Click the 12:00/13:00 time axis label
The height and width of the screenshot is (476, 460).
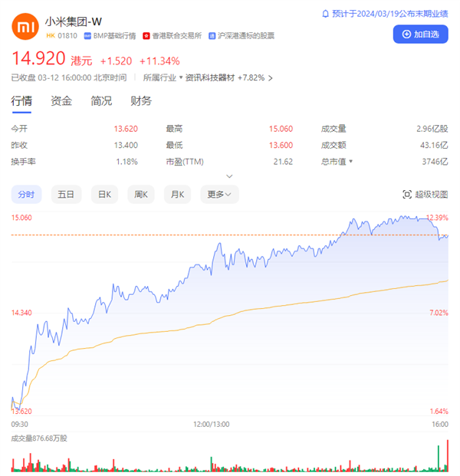coord(212,424)
